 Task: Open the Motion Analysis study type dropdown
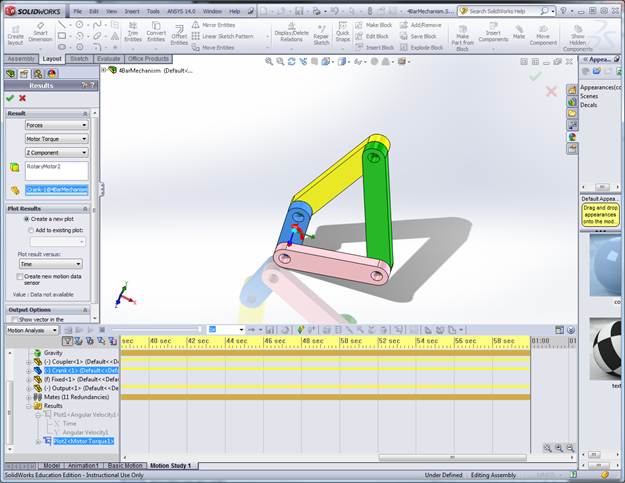32,330
